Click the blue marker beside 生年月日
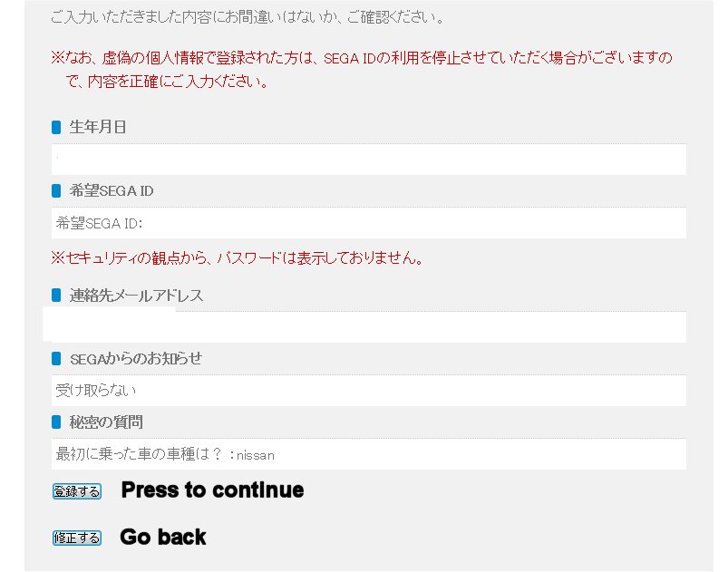 pyautogui.click(x=56, y=127)
